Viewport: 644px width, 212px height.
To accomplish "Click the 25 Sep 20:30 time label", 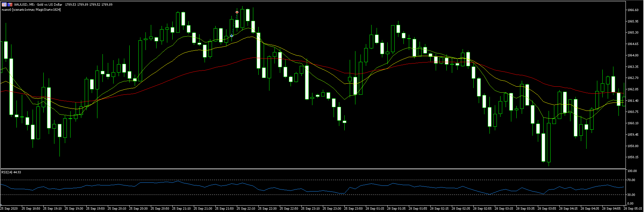I will pyautogui.click(x=139, y=209).
